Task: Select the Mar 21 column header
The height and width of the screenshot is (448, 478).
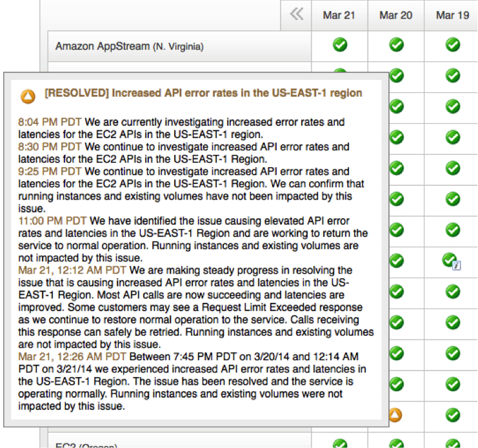Action: [339, 15]
